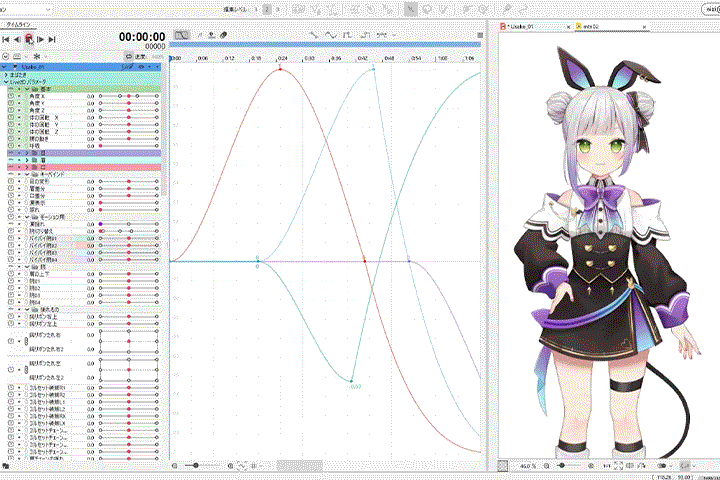Zoom in the model view
The image size is (720, 480).
point(591,466)
